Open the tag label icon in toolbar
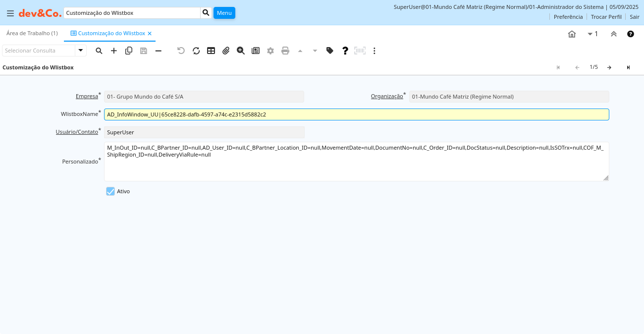The height and width of the screenshot is (334, 644). [x=330, y=51]
